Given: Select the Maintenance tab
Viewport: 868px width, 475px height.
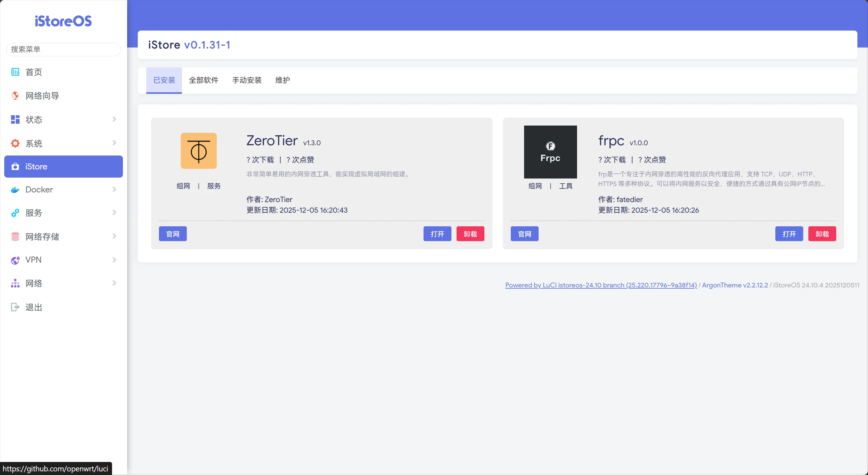Looking at the screenshot, I should point(282,80).
